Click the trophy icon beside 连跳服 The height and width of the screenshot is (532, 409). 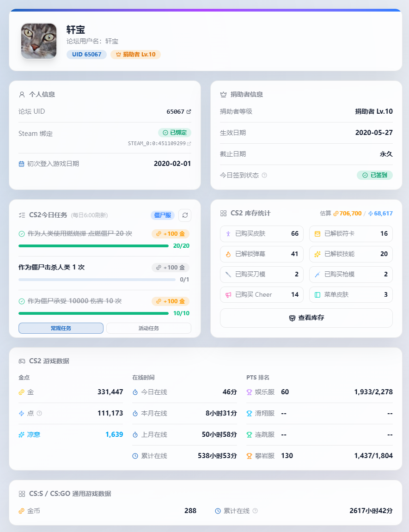249,434
